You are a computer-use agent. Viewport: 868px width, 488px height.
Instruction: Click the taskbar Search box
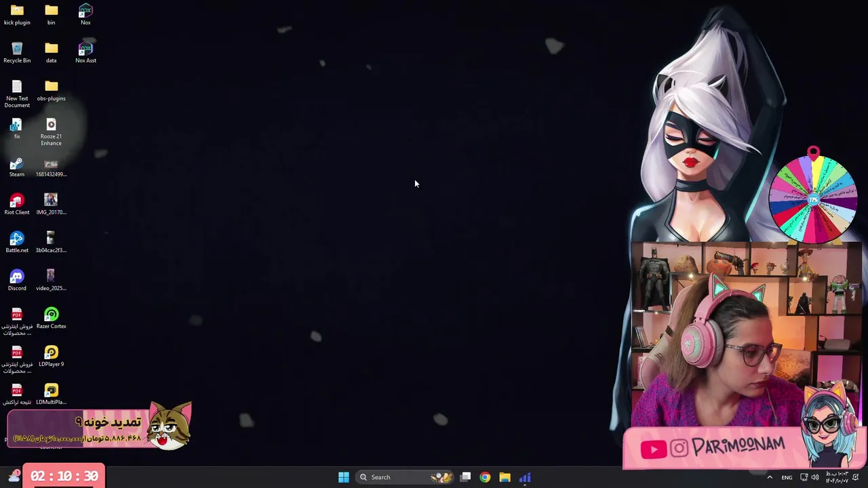[x=405, y=477]
